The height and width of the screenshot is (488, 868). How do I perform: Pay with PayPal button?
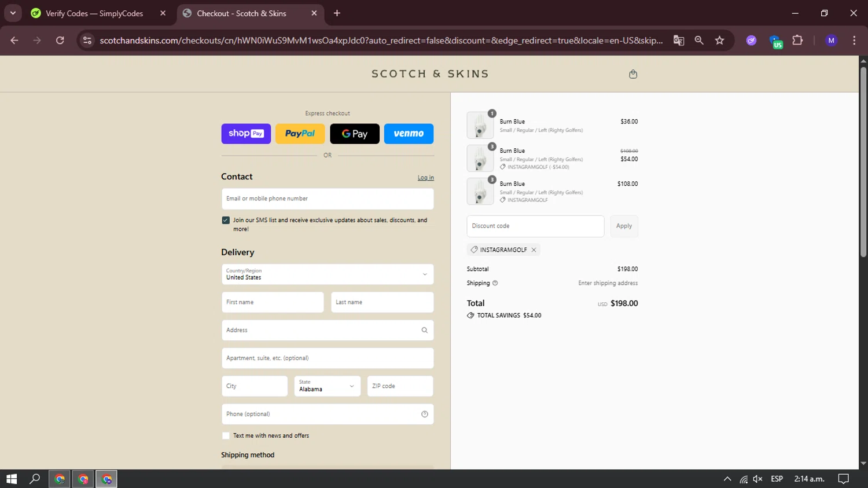(x=300, y=134)
